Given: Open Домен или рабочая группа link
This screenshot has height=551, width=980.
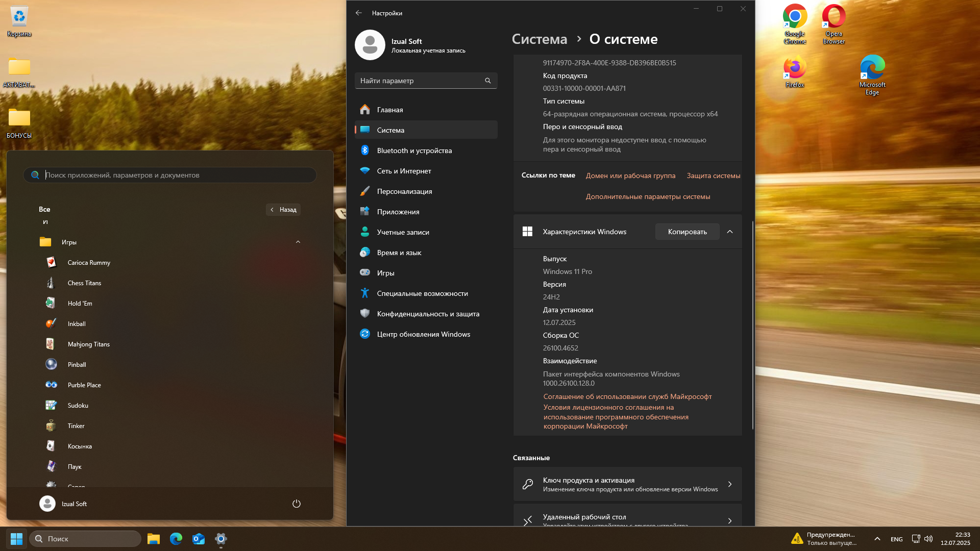Looking at the screenshot, I should [x=630, y=176].
